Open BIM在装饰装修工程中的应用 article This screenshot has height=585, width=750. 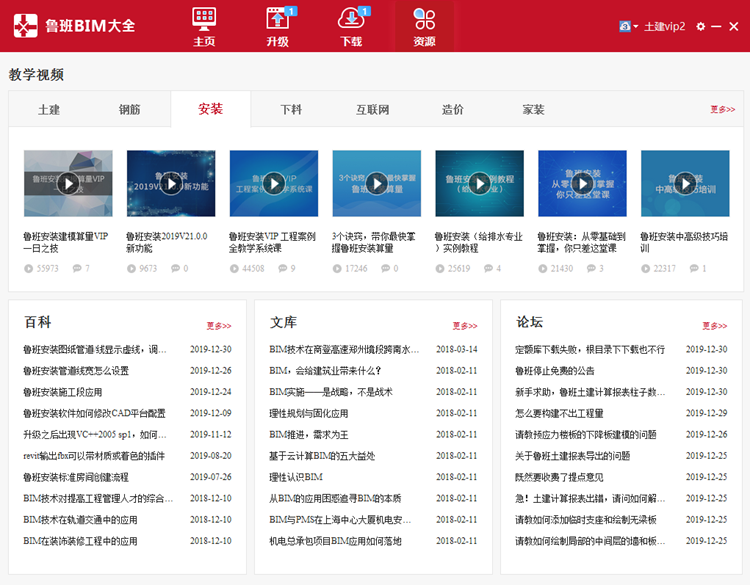tap(80, 541)
